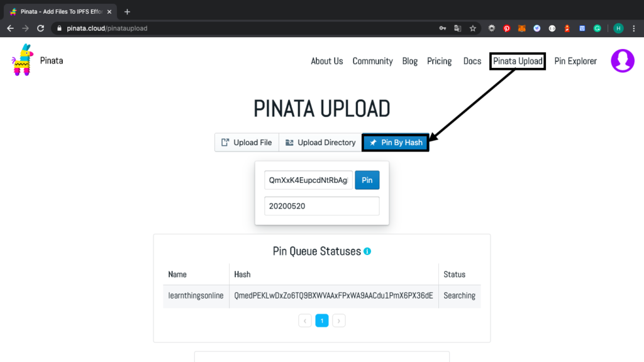Open a new browser tab

click(127, 12)
